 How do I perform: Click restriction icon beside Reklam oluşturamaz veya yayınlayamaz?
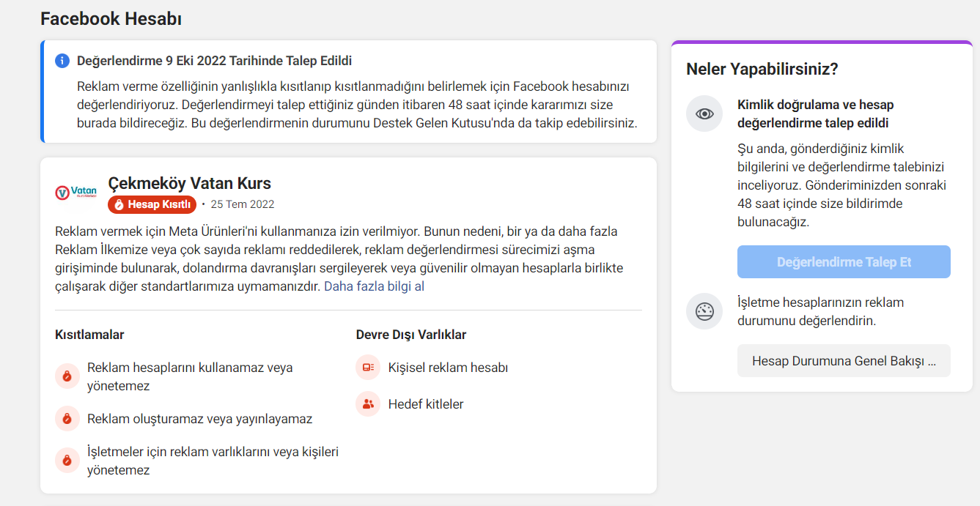(67, 419)
